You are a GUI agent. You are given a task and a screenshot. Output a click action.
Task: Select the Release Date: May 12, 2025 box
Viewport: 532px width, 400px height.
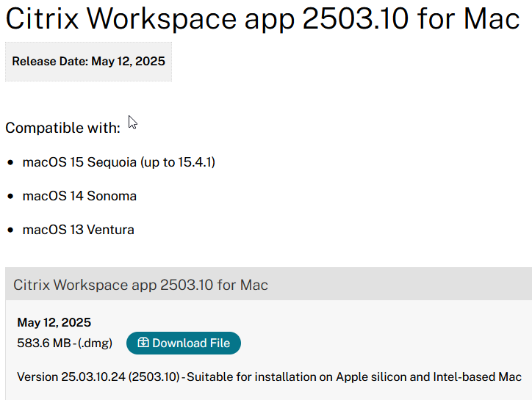coord(88,62)
